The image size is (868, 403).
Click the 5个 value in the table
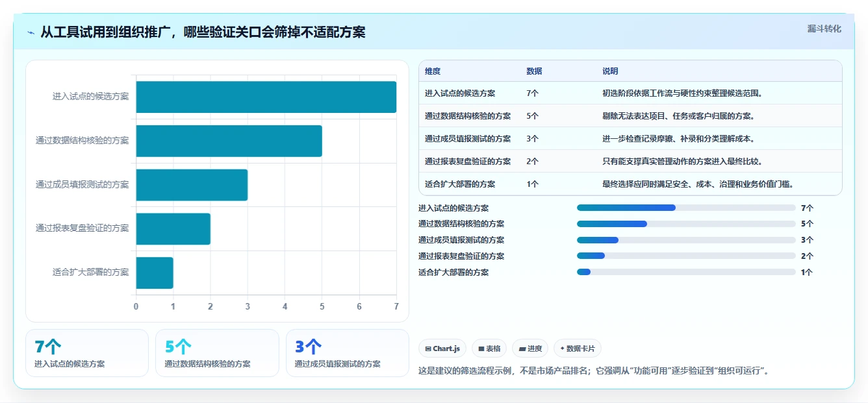click(x=533, y=116)
